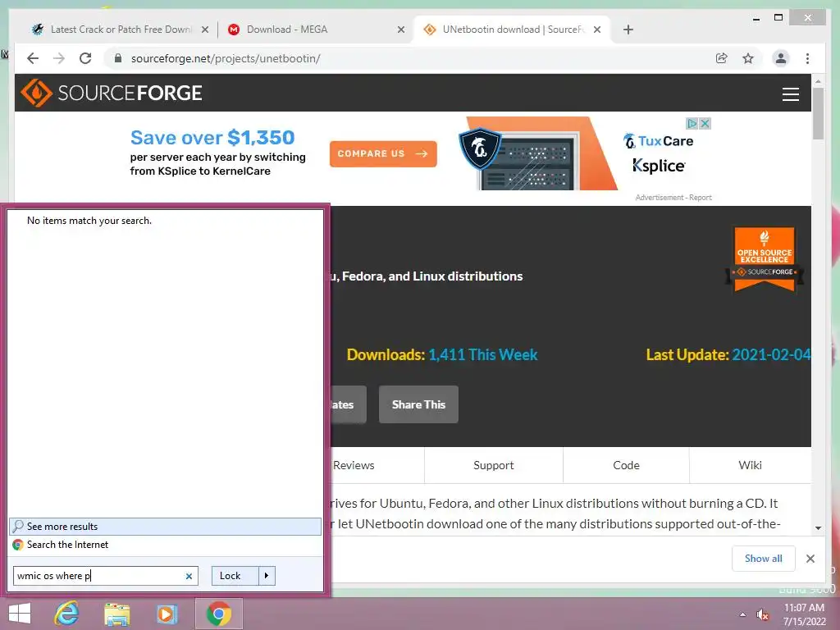This screenshot has width=840, height=630.
Task: Show hidden tray icons arrow
Action: click(742, 614)
